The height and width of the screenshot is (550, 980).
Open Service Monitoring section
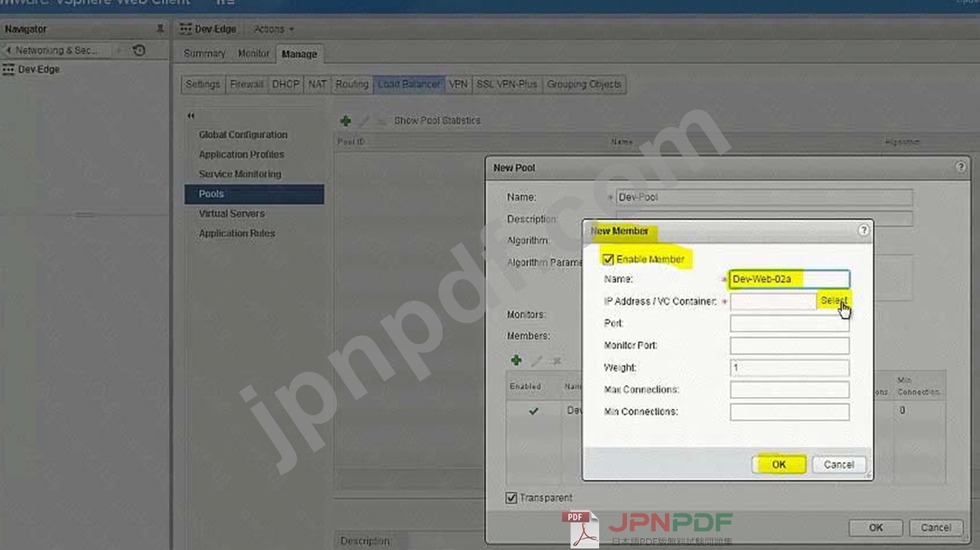pos(240,174)
